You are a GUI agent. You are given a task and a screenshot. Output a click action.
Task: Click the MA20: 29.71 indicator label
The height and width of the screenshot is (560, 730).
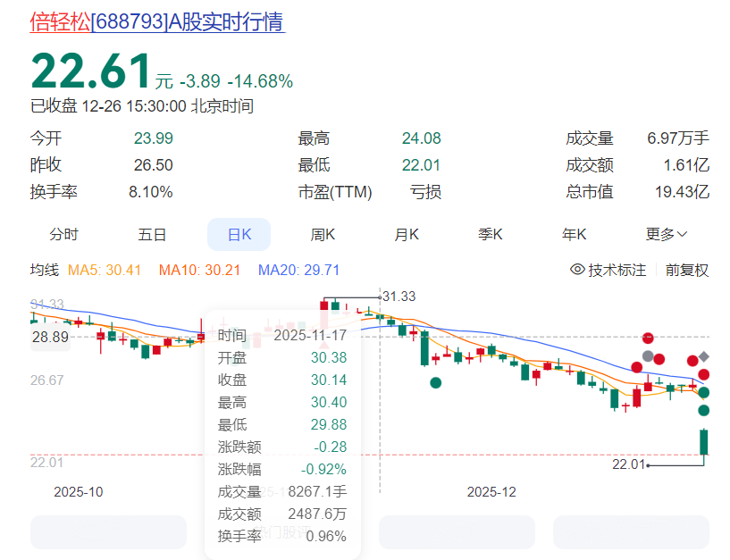coord(299,270)
